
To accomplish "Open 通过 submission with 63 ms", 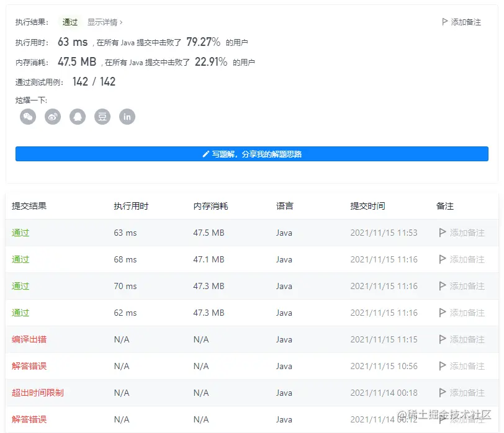I will [20, 233].
